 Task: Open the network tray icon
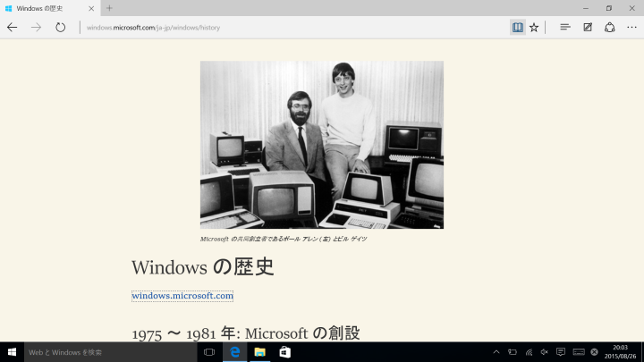pos(529,352)
